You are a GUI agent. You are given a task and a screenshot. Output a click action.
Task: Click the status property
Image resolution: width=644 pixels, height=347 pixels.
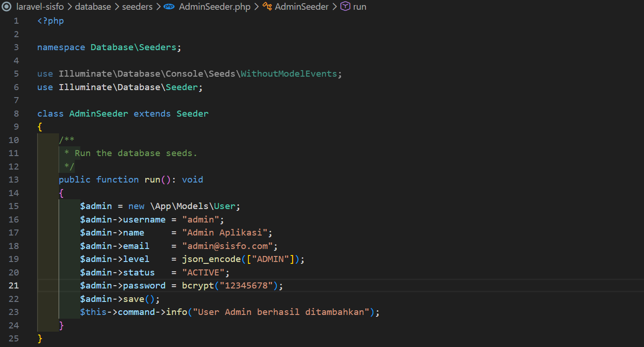tap(139, 272)
